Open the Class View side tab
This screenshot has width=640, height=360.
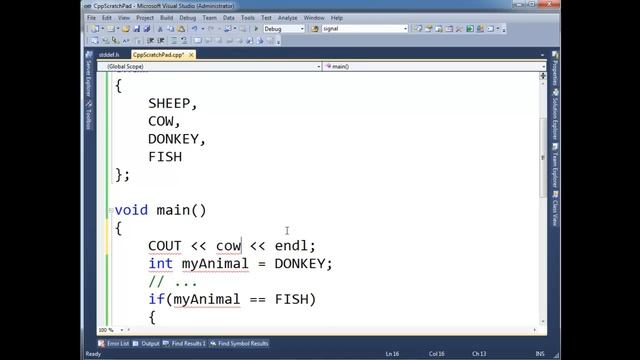click(x=555, y=209)
